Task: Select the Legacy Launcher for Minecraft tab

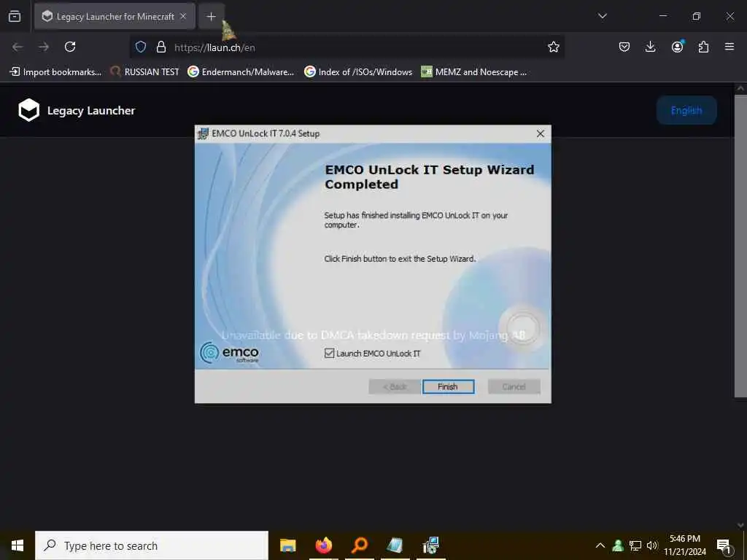Action: point(115,17)
